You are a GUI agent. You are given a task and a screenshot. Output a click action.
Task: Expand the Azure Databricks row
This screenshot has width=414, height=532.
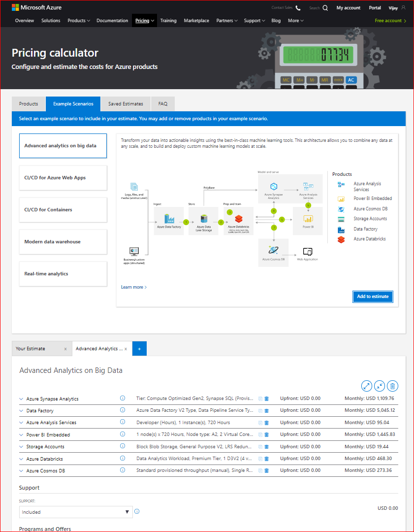21,459
